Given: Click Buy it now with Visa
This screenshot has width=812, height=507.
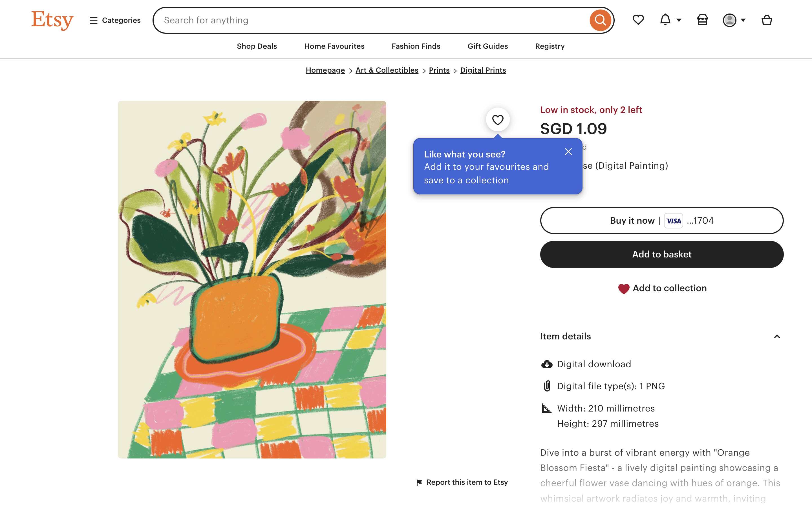Looking at the screenshot, I should click(x=662, y=221).
